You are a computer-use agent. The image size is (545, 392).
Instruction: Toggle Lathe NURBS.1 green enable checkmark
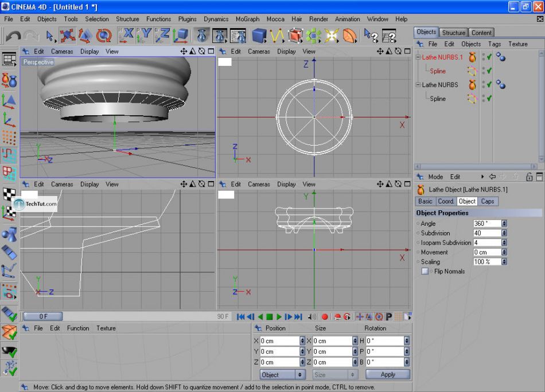point(489,57)
